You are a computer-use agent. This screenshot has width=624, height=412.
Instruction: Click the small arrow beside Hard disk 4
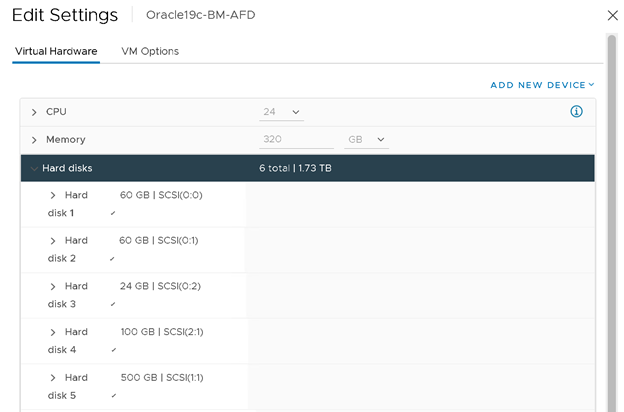coord(113,350)
